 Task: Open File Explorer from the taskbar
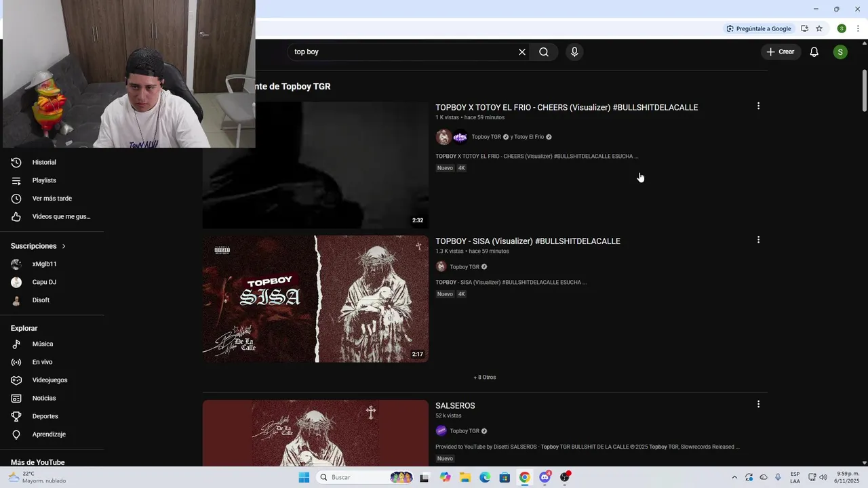coord(465,477)
